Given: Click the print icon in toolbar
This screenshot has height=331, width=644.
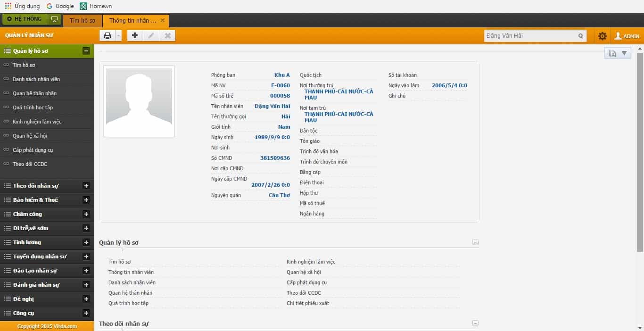Looking at the screenshot, I should (x=107, y=36).
